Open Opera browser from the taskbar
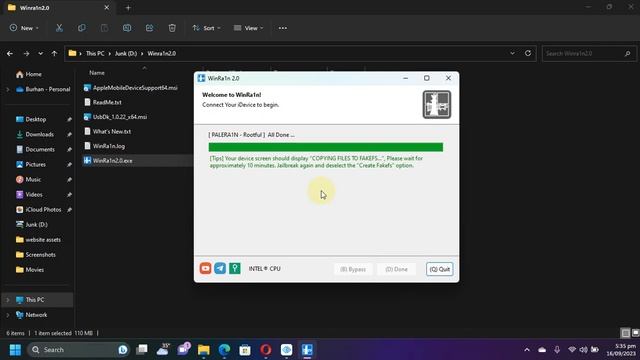This screenshot has width=640, height=360. tap(266, 350)
